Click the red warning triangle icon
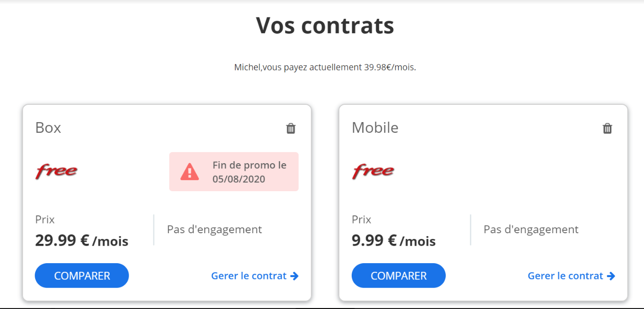644x309 pixels. click(190, 172)
